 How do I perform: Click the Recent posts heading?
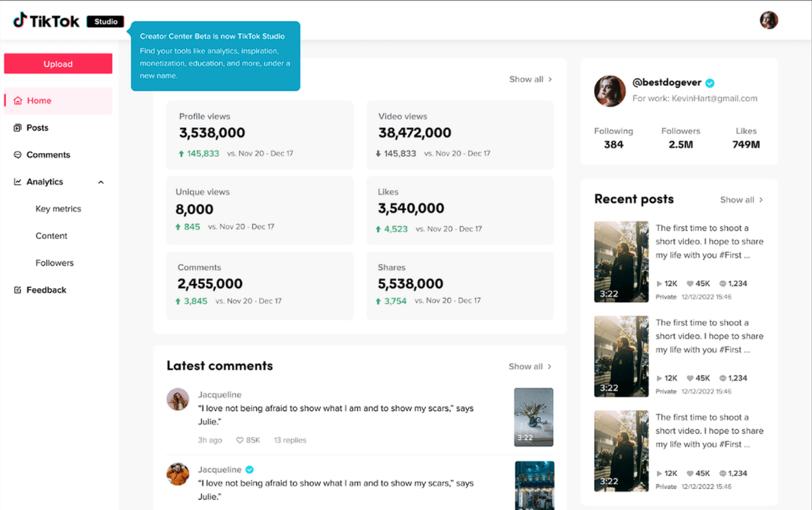click(634, 199)
